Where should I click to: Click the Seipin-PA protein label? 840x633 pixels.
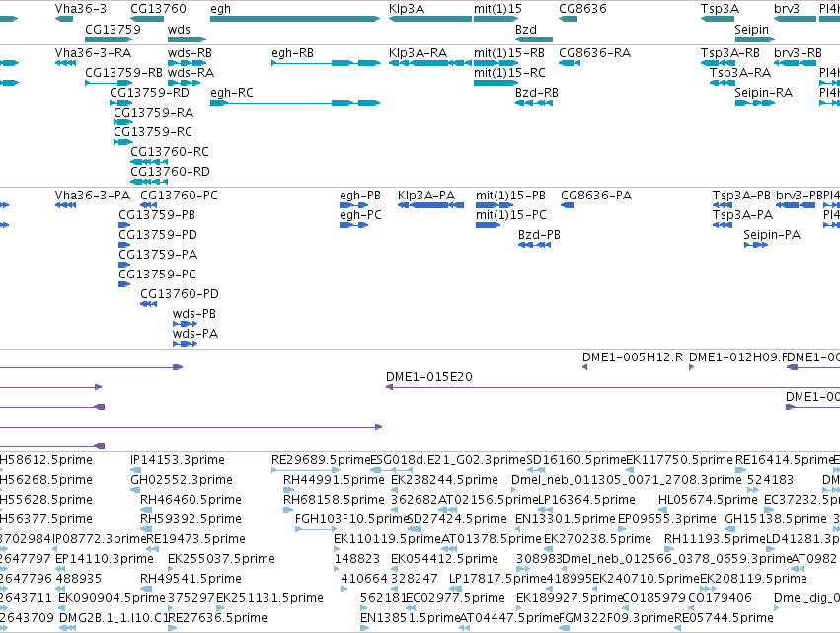coord(772,235)
